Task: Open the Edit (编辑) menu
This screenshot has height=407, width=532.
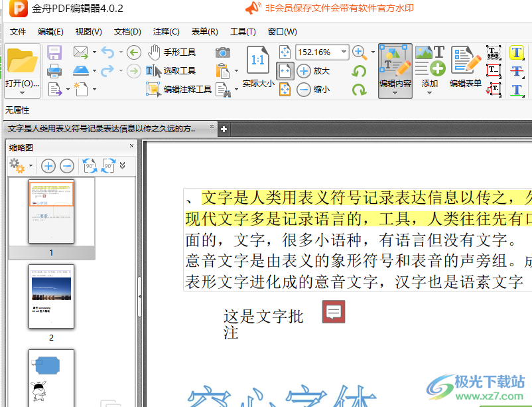Action: (x=50, y=32)
